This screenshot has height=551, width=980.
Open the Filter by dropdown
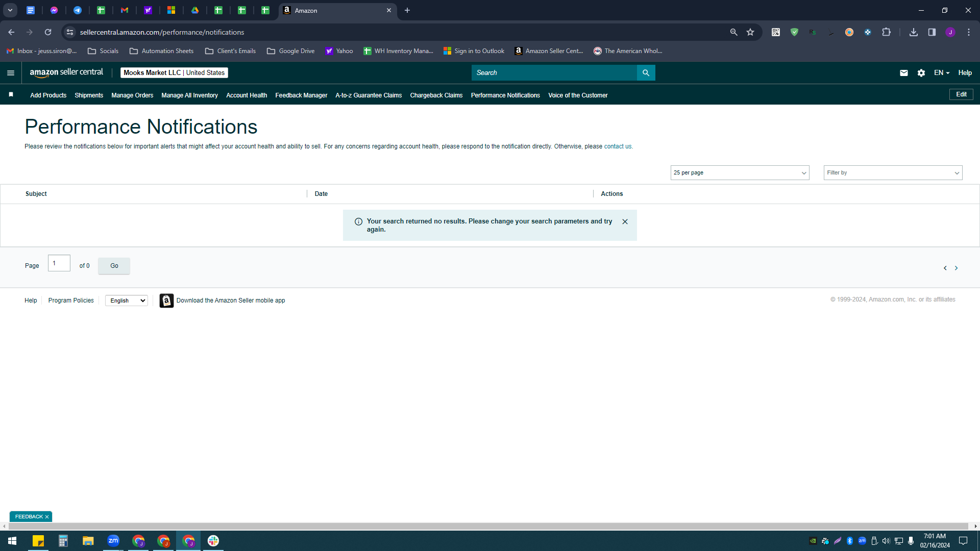(x=893, y=173)
